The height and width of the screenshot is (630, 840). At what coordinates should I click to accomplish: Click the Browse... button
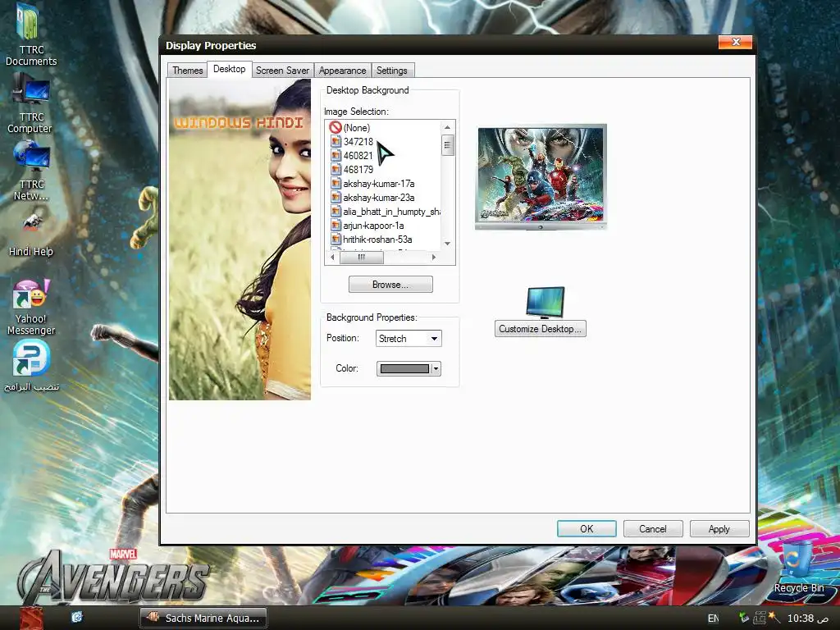tap(390, 285)
